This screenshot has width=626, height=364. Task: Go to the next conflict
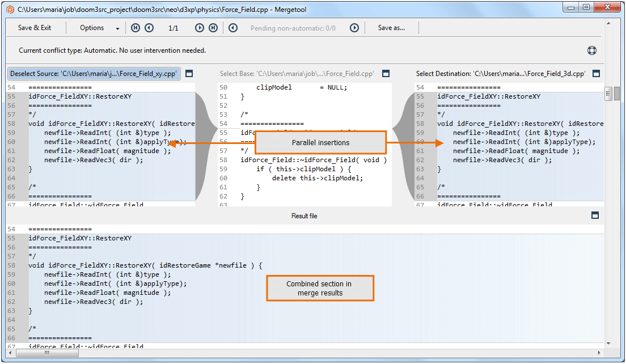[199, 28]
